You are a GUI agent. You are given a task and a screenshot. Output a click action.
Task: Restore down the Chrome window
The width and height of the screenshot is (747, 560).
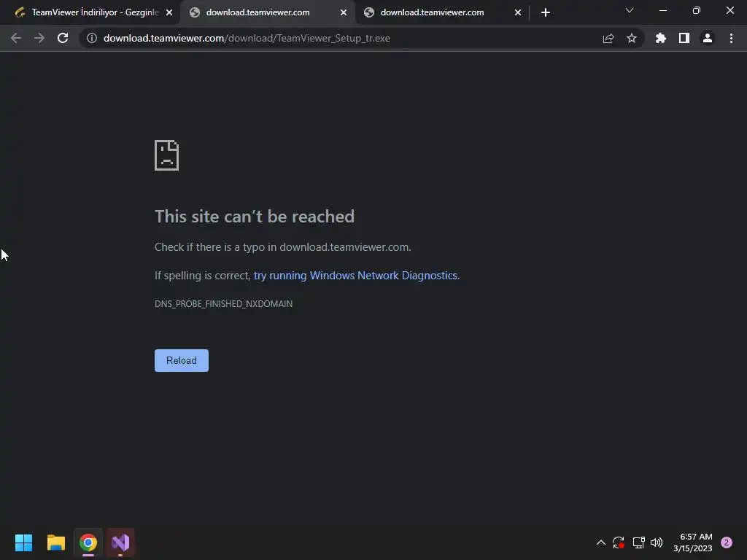(x=697, y=10)
